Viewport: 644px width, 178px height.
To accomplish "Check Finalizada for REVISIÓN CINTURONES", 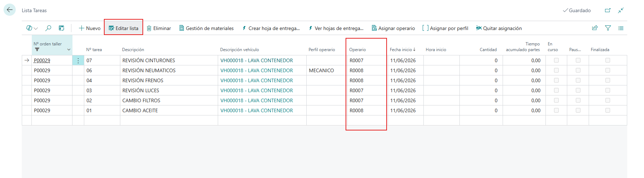I will pyautogui.click(x=608, y=60).
